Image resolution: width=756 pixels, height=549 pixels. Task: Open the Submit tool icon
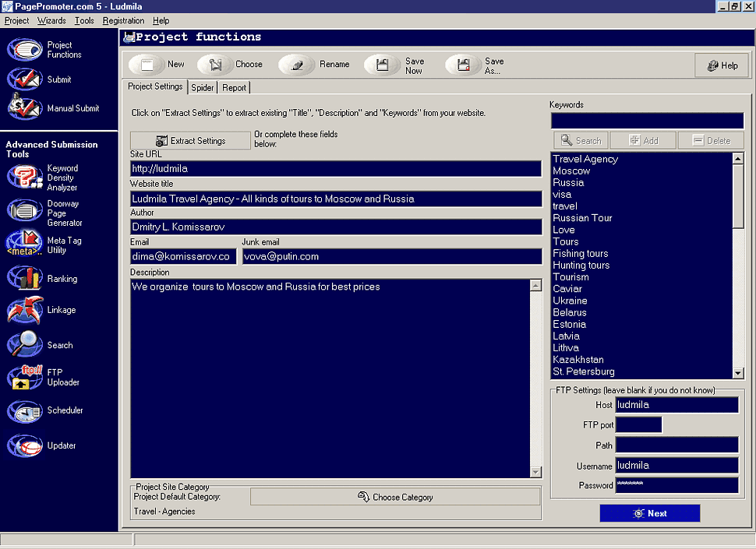pos(25,79)
